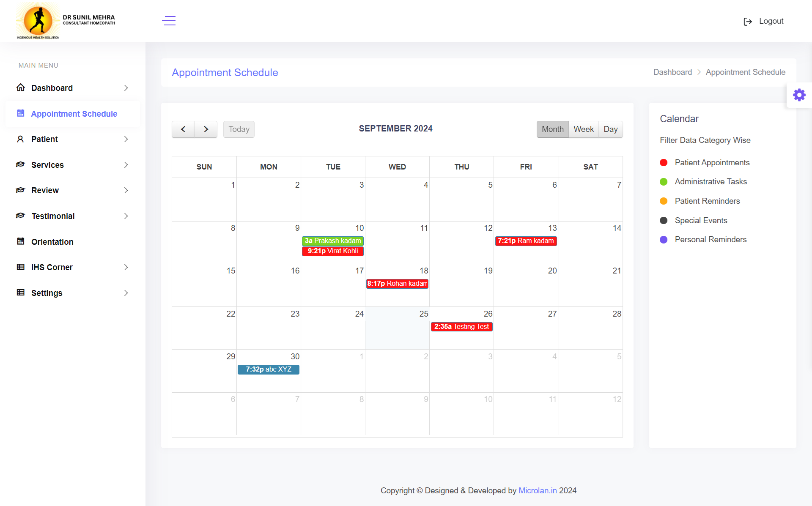Image resolution: width=812 pixels, height=506 pixels.
Task: Toggle Administrative Tasks category filter
Action: point(710,182)
